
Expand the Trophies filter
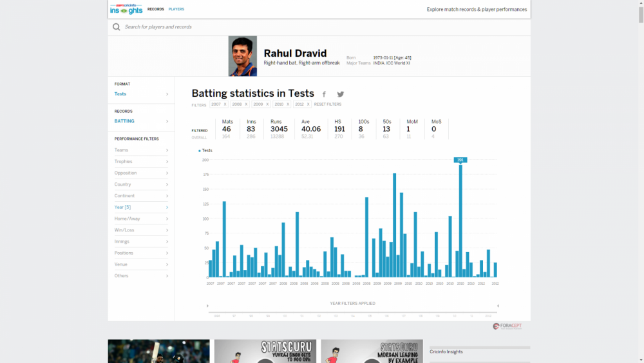141,162
